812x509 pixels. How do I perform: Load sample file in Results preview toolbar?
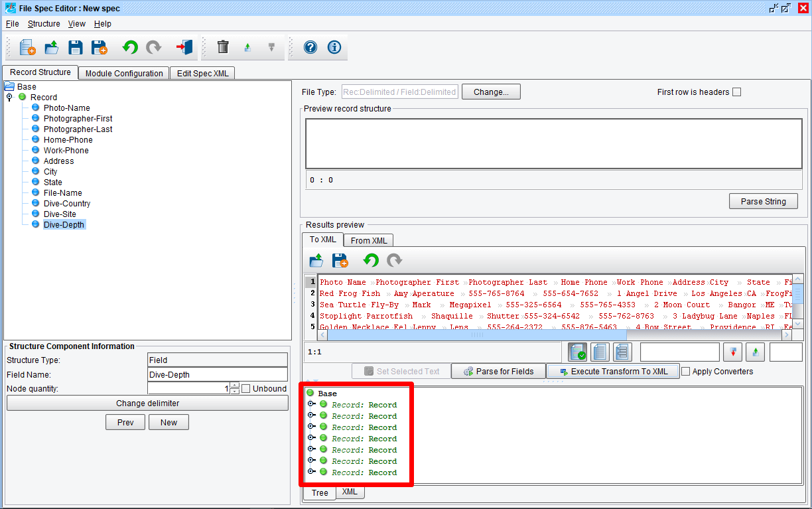[316, 261]
